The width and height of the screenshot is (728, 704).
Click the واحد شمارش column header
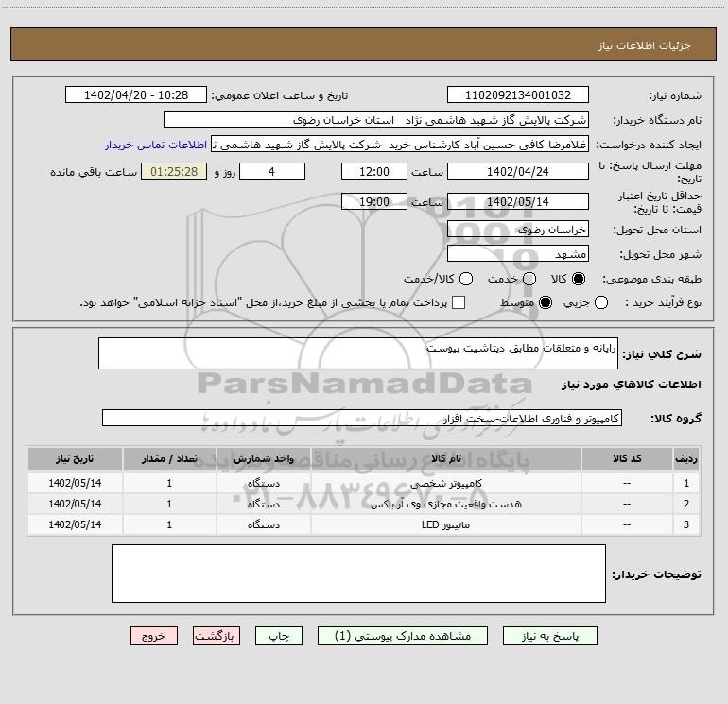tap(264, 459)
